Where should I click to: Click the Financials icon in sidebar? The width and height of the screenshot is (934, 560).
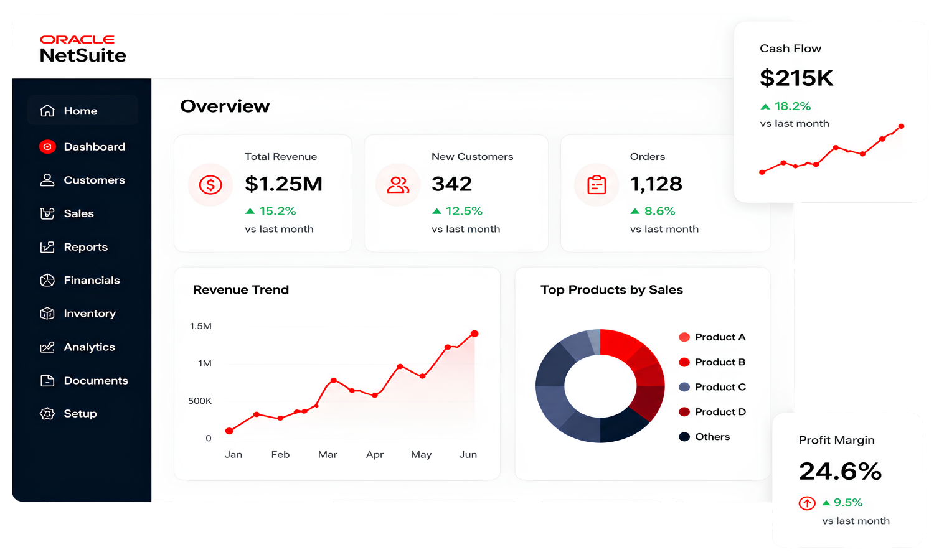[x=47, y=280]
